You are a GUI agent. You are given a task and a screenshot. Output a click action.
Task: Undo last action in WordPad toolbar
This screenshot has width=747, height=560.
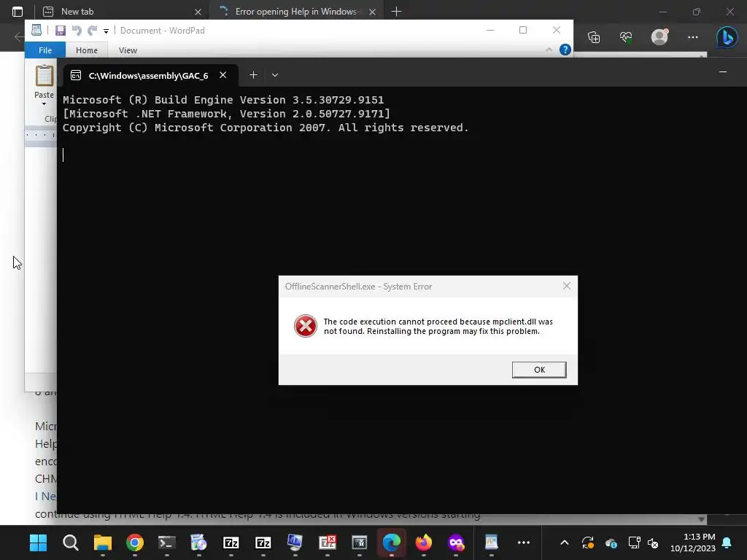pyautogui.click(x=76, y=31)
